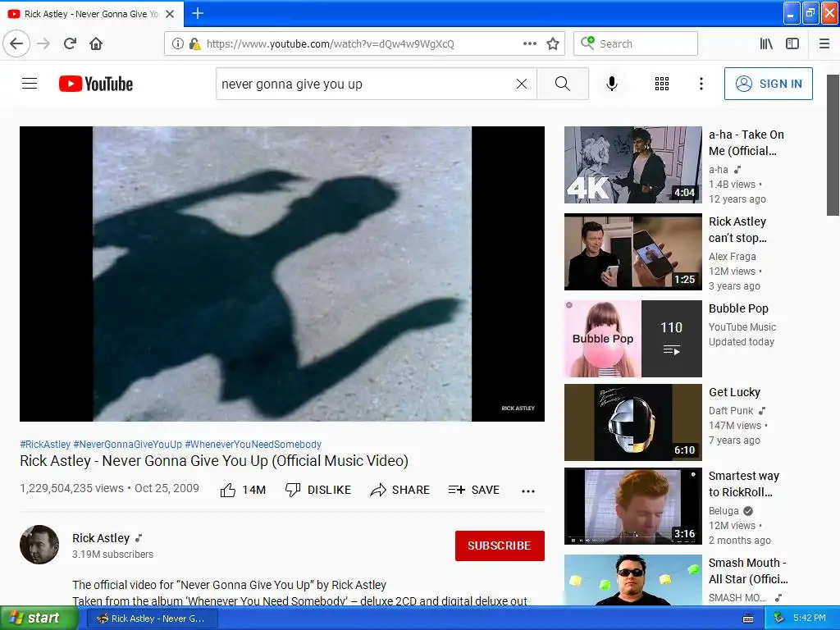The width and height of the screenshot is (840, 630).
Task: Open page actions three-dot menu in URL bar
Action: [530, 44]
